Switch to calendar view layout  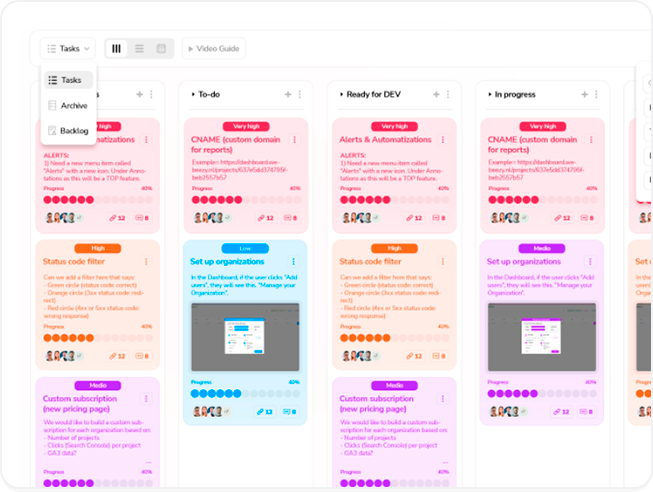coord(161,48)
